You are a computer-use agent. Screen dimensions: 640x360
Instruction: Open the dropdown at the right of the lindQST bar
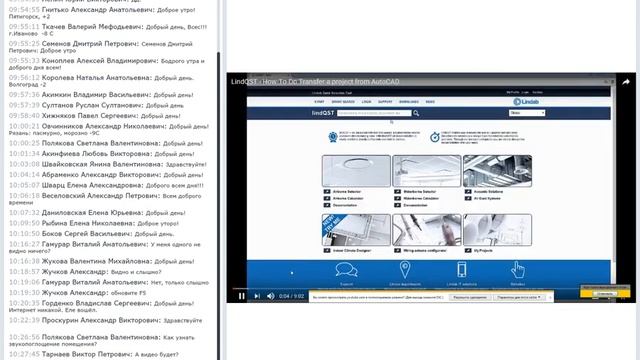point(527,113)
